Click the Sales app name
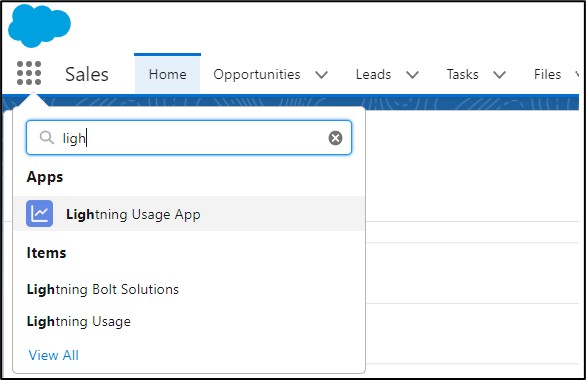 click(87, 74)
